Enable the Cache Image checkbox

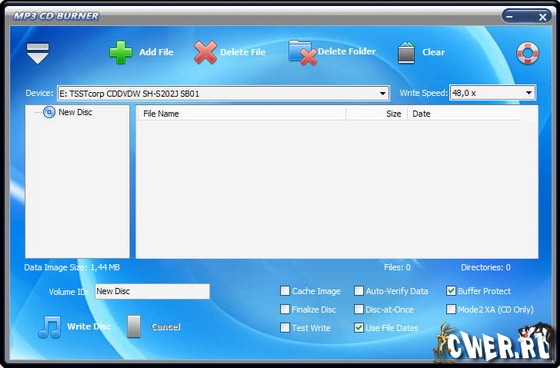point(285,291)
